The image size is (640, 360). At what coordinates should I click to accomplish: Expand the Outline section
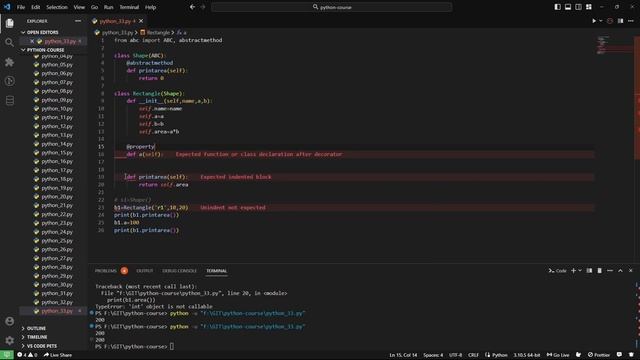(36, 328)
